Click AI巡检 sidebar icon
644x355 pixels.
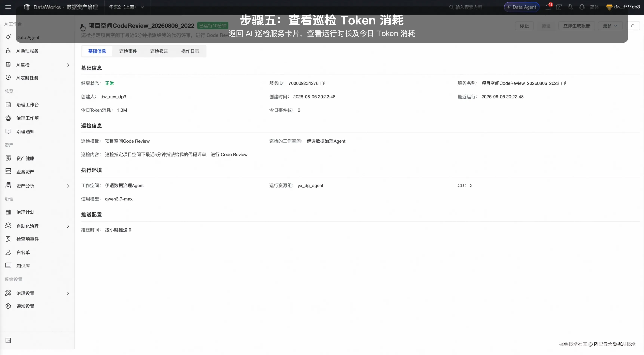click(8, 64)
